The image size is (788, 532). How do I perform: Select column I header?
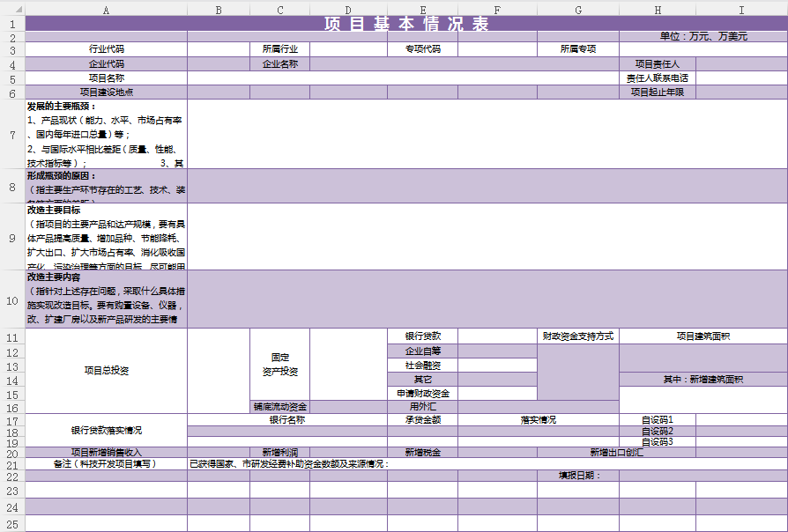[x=740, y=10]
